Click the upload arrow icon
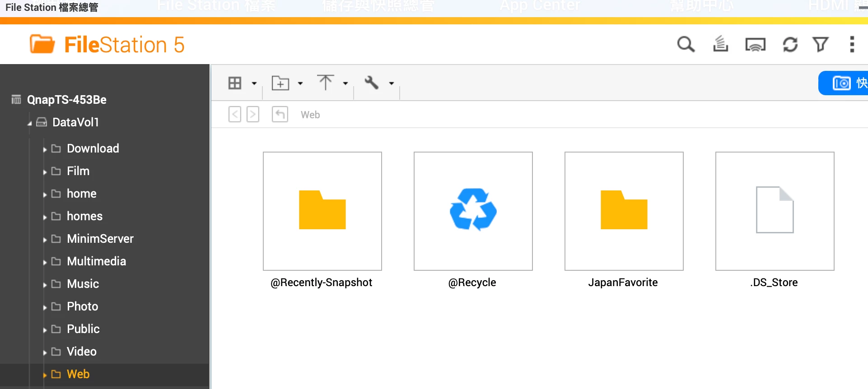 point(325,82)
